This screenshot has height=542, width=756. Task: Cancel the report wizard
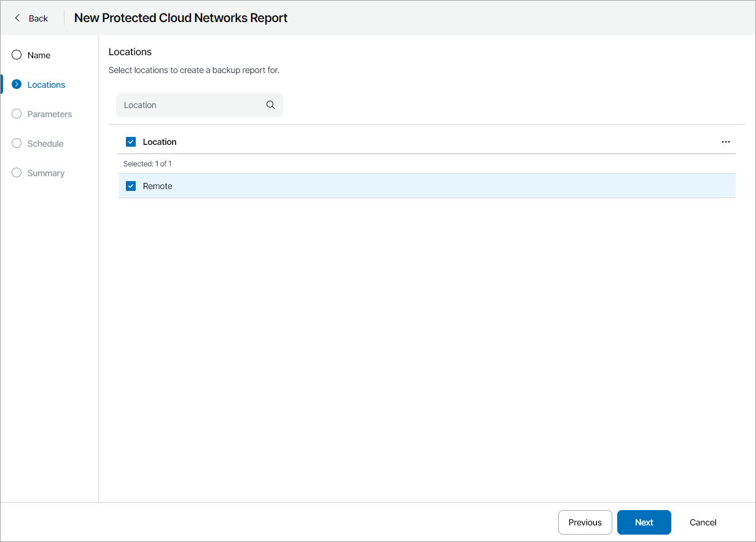point(703,522)
